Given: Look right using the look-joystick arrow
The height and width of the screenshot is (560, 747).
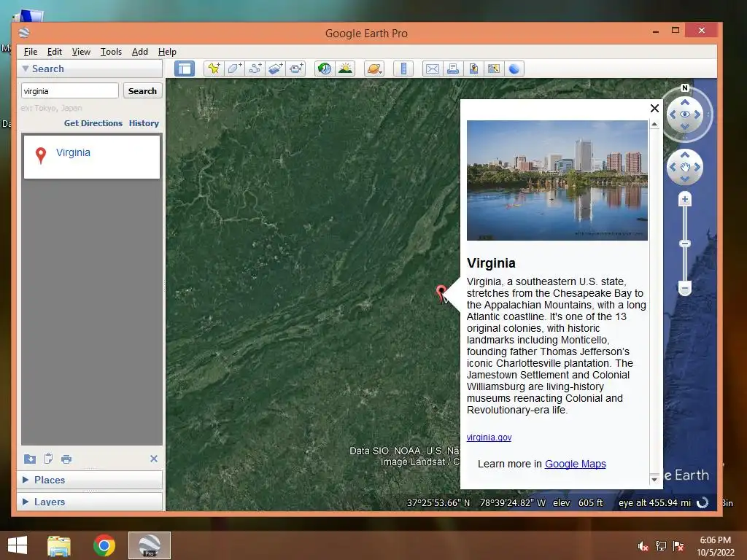Looking at the screenshot, I should [x=697, y=114].
